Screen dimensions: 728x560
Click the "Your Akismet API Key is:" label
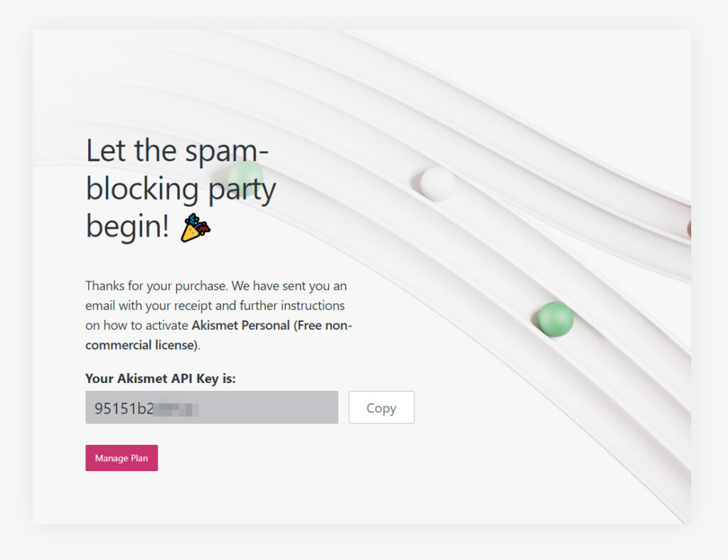160,379
